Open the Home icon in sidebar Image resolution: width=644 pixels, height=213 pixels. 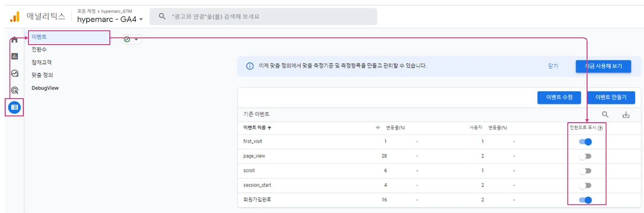point(15,40)
